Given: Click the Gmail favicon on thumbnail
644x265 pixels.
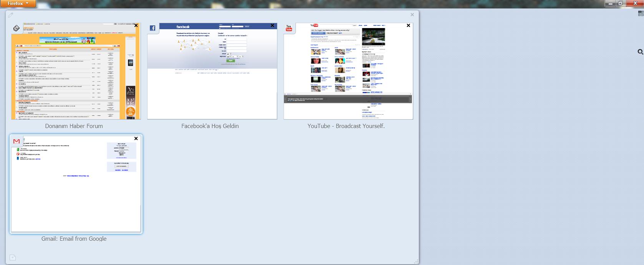Looking at the screenshot, I should click(17, 142).
